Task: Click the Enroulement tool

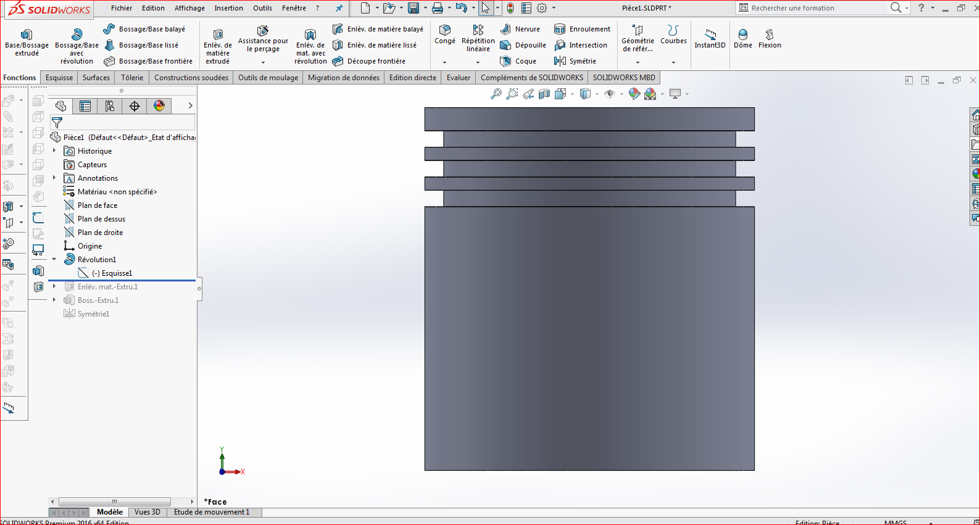Action: click(582, 29)
